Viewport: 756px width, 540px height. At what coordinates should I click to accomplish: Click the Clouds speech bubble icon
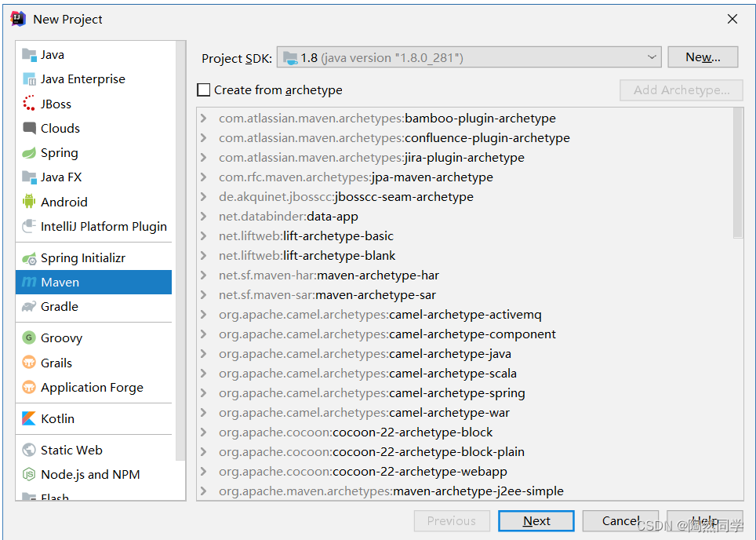coord(29,129)
